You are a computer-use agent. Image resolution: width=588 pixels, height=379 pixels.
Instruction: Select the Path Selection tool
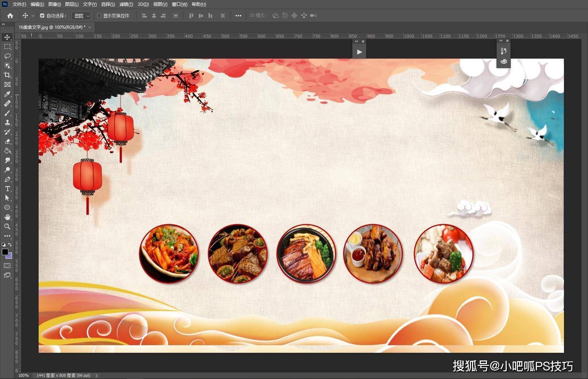pyautogui.click(x=7, y=198)
